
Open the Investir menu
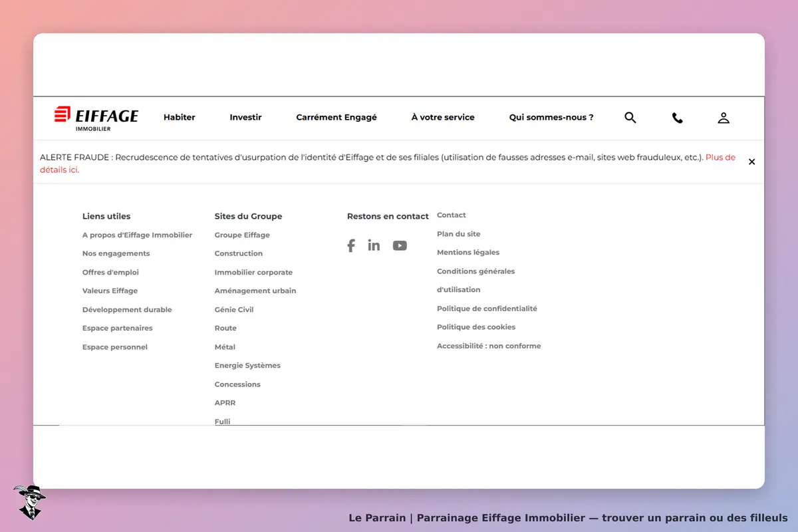coord(245,117)
